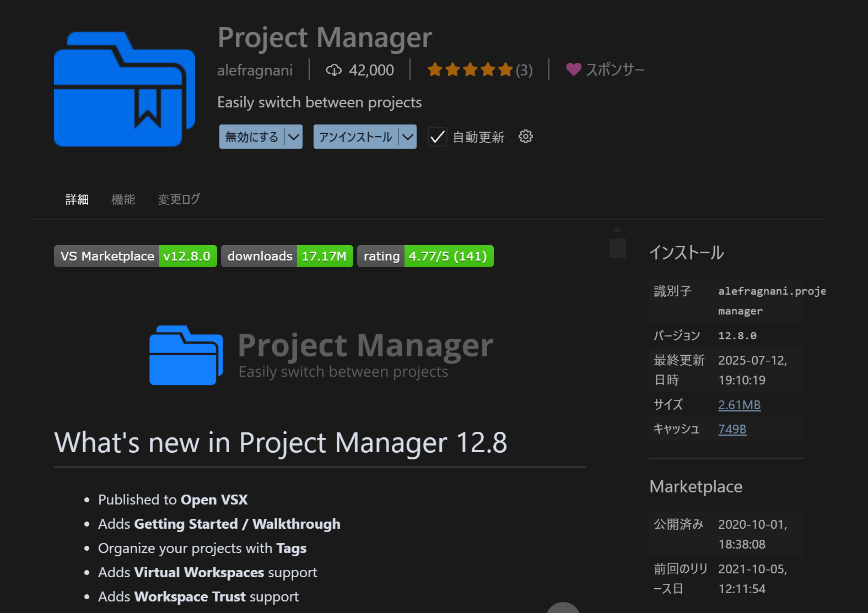This screenshot has width=868, height=613.
Task: Click the alefragnani publisher name
Action: pyautogui.click(x=255, y=70)
